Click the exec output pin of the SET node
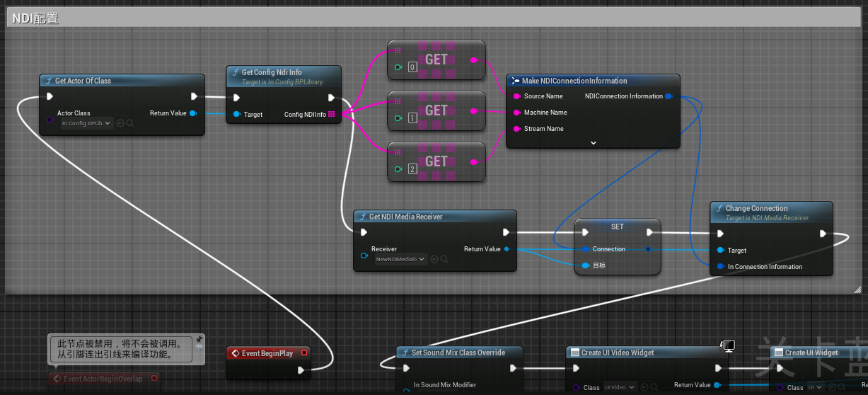 coord(651,233)
